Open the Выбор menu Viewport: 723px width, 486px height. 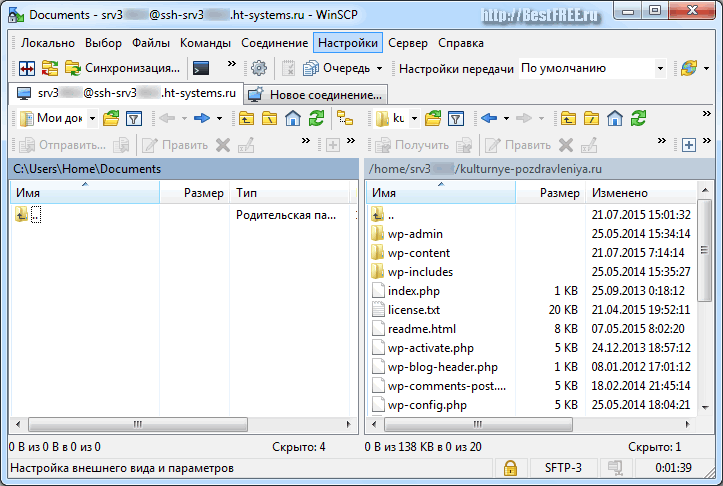pos(103,43)
